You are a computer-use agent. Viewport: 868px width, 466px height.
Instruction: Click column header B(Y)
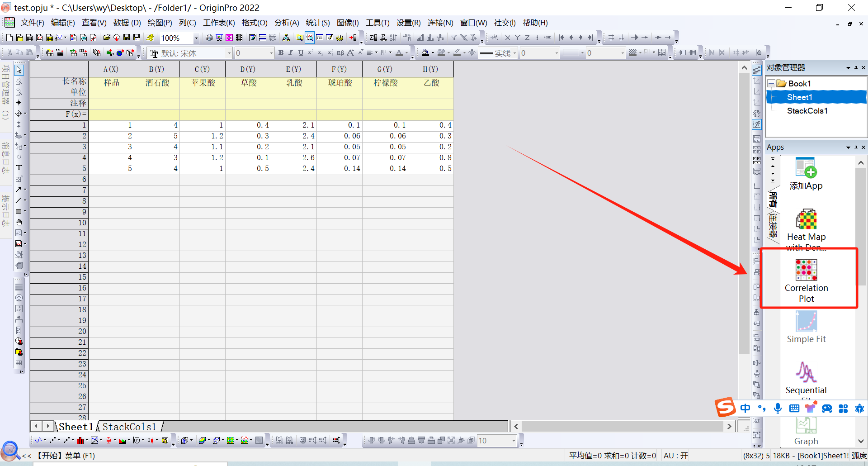(x=156, y=69)
